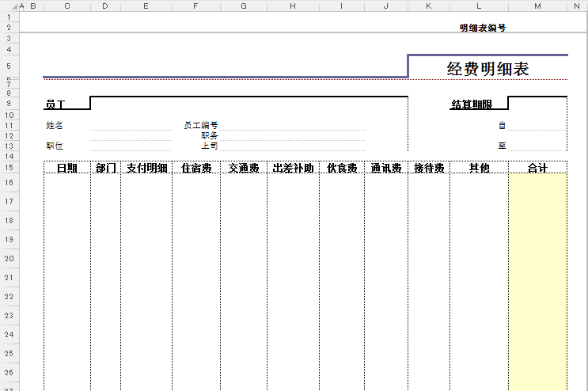The height and width of the screenshot is (391, 588).
Task: Select the 日期 table header cell
Action: pyautogui.click(x=66, y=168)
